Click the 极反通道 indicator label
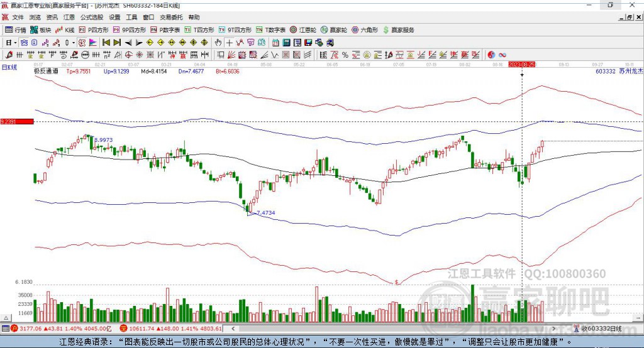 [x=46, y=71]
